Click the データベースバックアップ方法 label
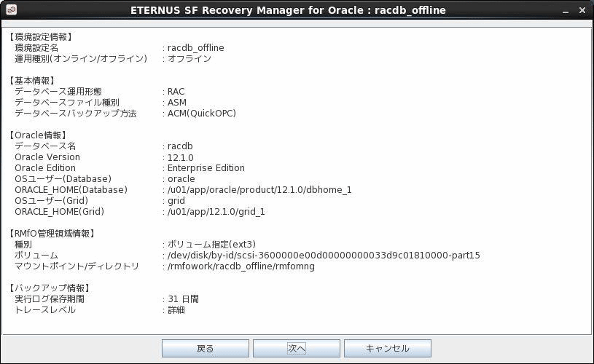 click(x=75, y=114)
